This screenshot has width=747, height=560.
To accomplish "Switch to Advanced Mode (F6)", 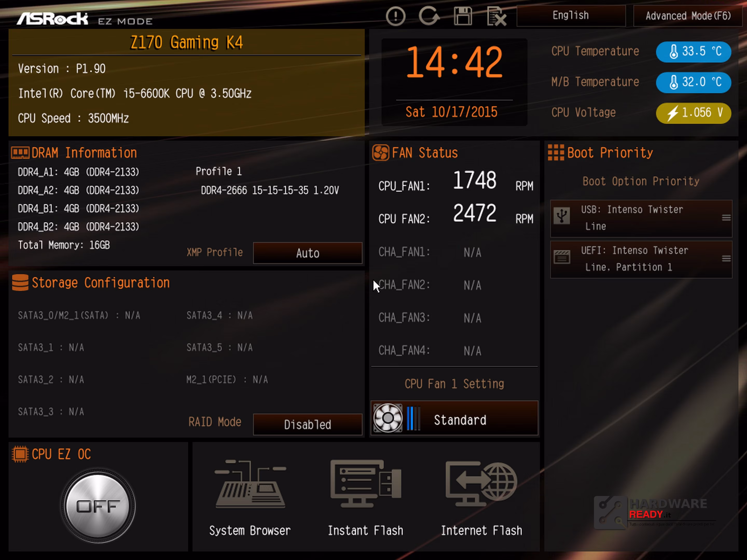I will [688, 16].
